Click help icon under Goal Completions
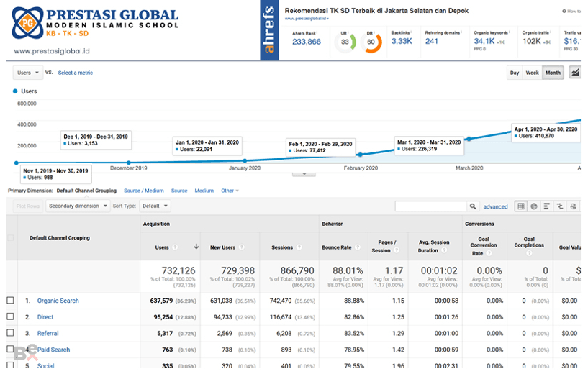This screenshot has height=374, width=588. coord(529,253)
